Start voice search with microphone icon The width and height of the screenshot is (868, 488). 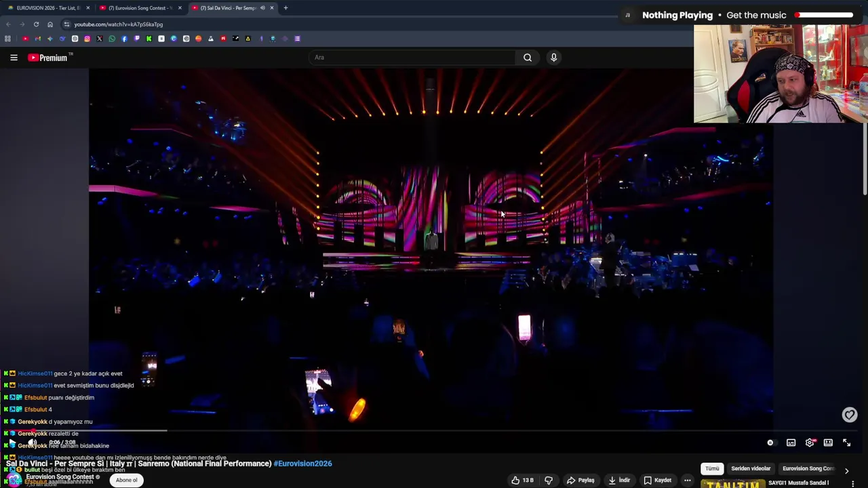point(553,58)
